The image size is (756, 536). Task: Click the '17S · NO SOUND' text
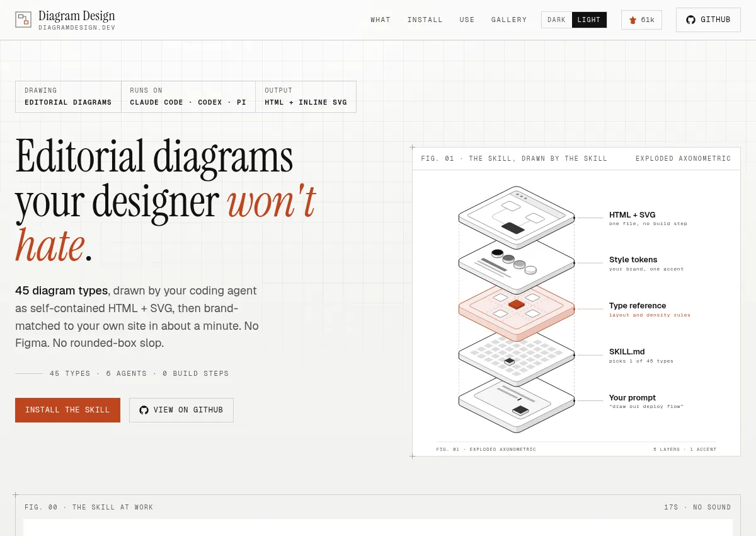point(697,507)
